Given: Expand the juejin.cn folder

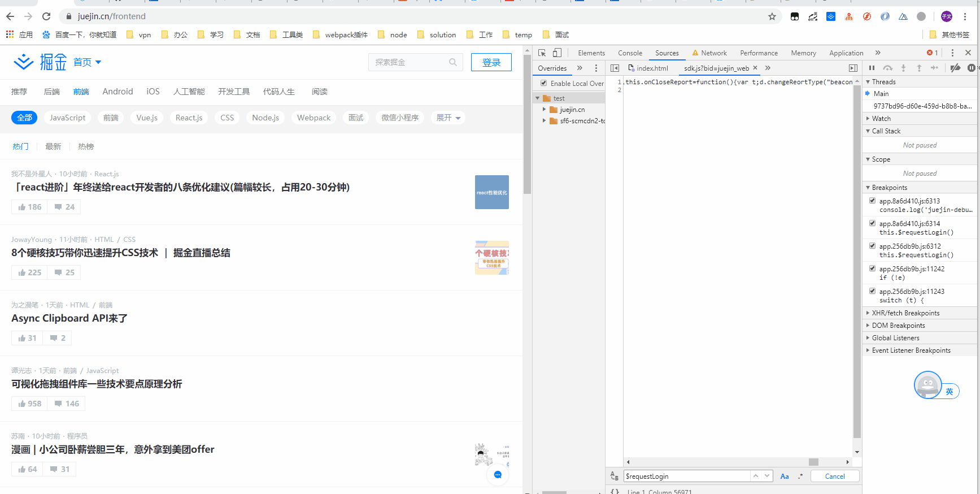Looking at the screenshot, I should click(544, 110).
